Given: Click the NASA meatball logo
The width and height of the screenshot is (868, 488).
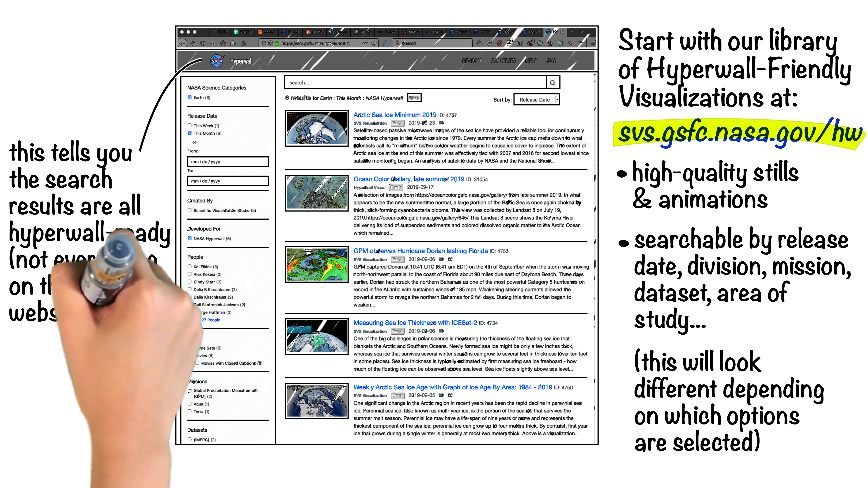Looking at the screenshot, I should 217,61.
